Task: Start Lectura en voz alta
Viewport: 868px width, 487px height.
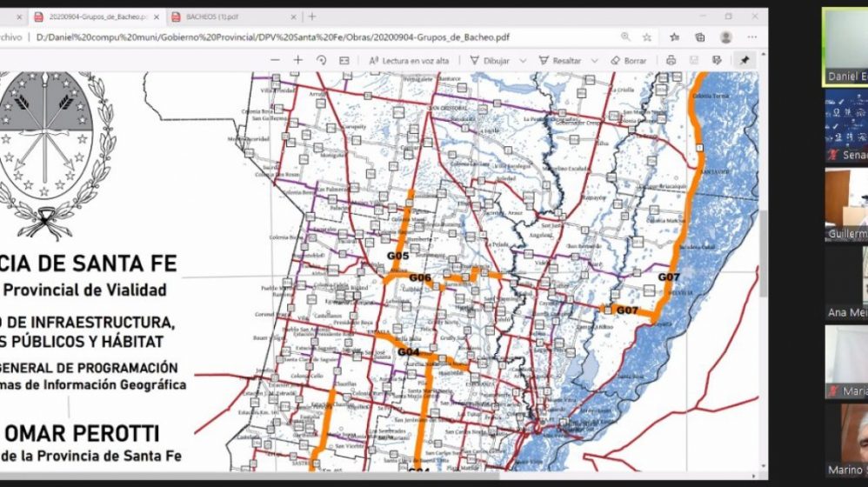Action: 409,60
